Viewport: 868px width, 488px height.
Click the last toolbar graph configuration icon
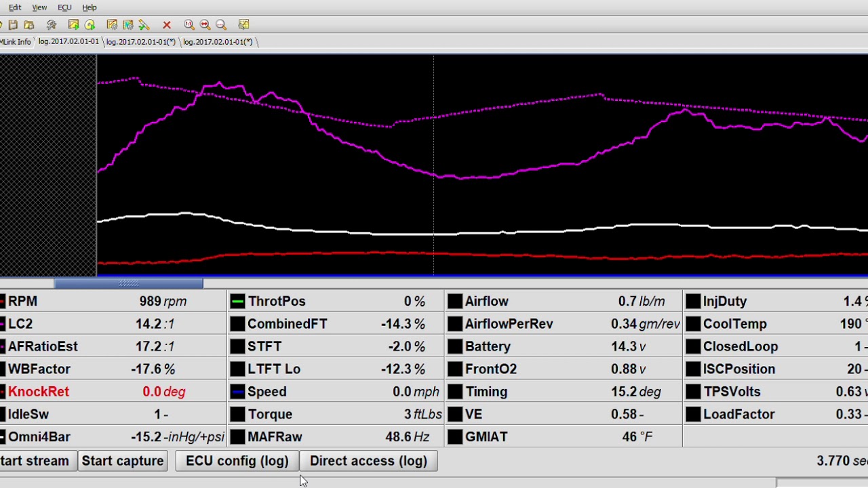tap(244, 24)
